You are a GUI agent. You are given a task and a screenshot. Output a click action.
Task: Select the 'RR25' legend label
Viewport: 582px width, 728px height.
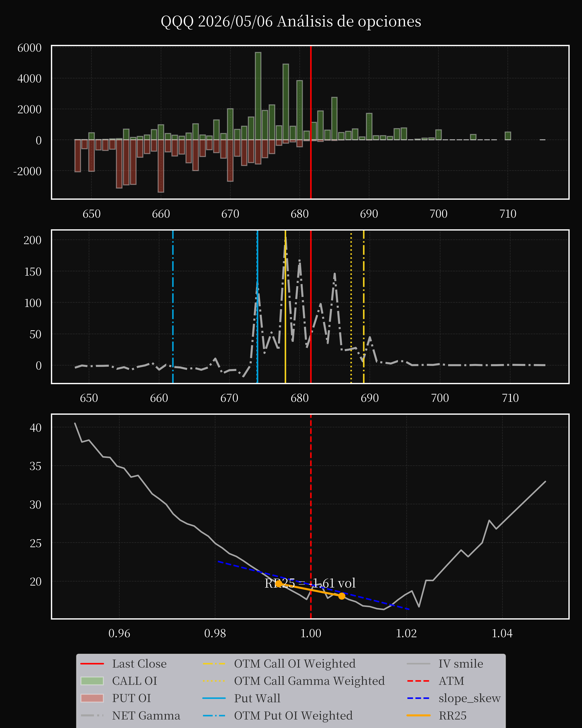click(x=453, y=716)
